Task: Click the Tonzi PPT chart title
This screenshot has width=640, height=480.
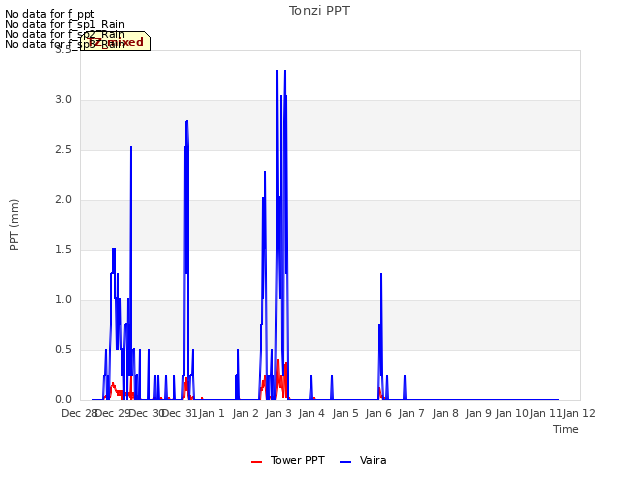Action: [x=319, y=11]
